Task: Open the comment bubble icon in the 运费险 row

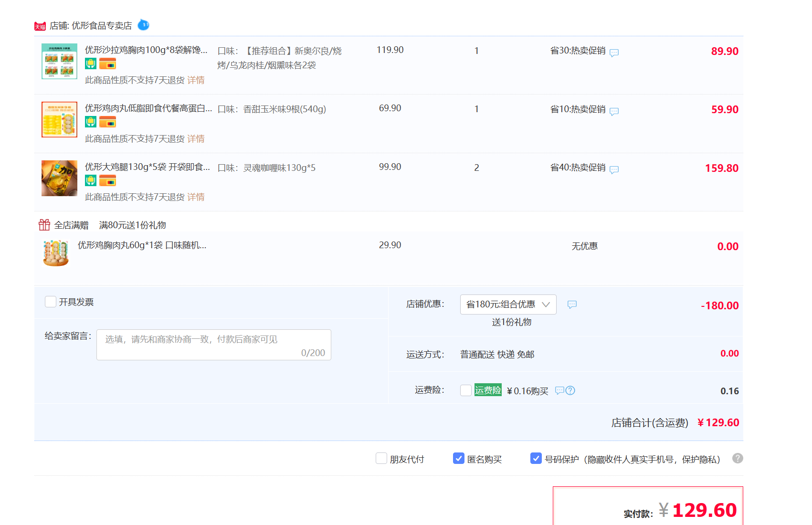Action: 559,390
